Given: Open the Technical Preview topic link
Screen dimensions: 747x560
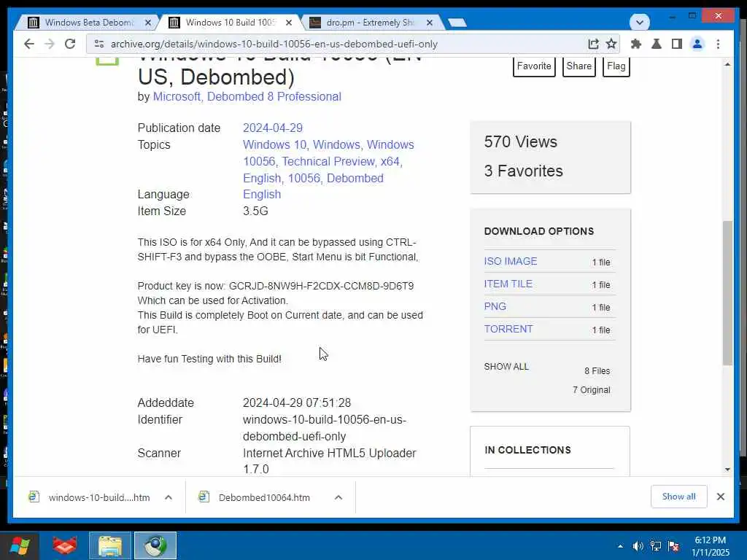Looking at the screenshot, I should [x=328, y=161].
